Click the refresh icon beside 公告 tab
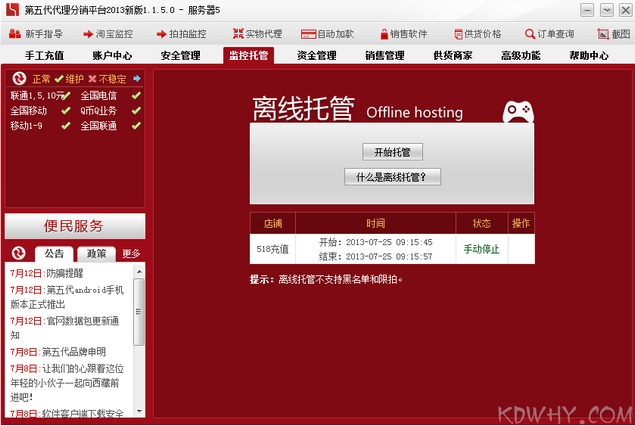 click(x=19, y=253)
